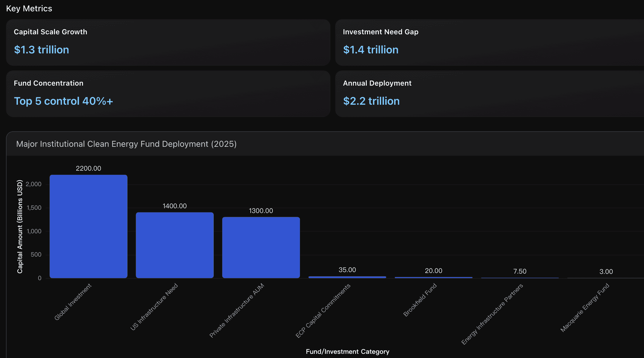Click the 1400.00 data label above bar

pyautogui.click(x=175, y=206)
